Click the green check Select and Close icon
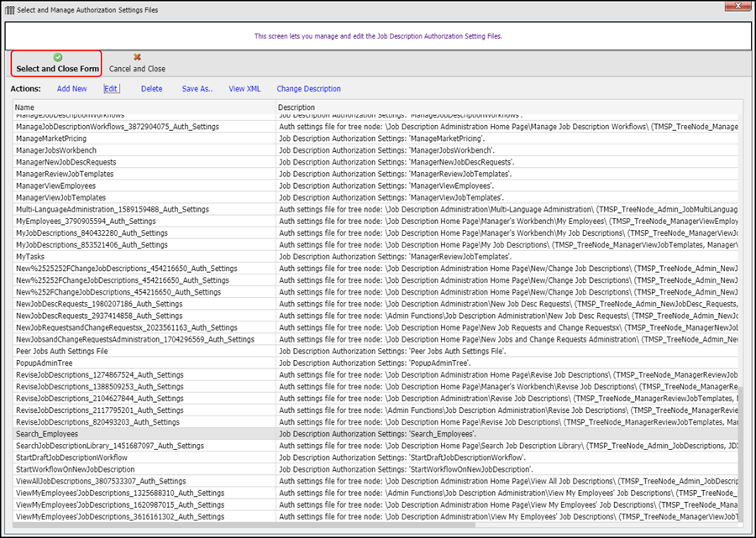 [58, 57]
